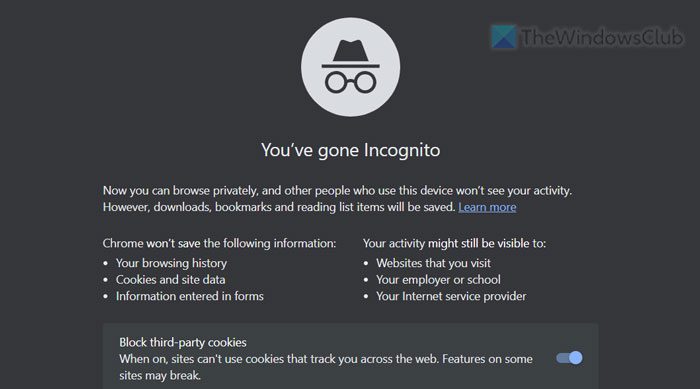Click the hat in the Incognito icon
Image resolution: width=700 pixels, height=389 pixels.
pos(350,54)
